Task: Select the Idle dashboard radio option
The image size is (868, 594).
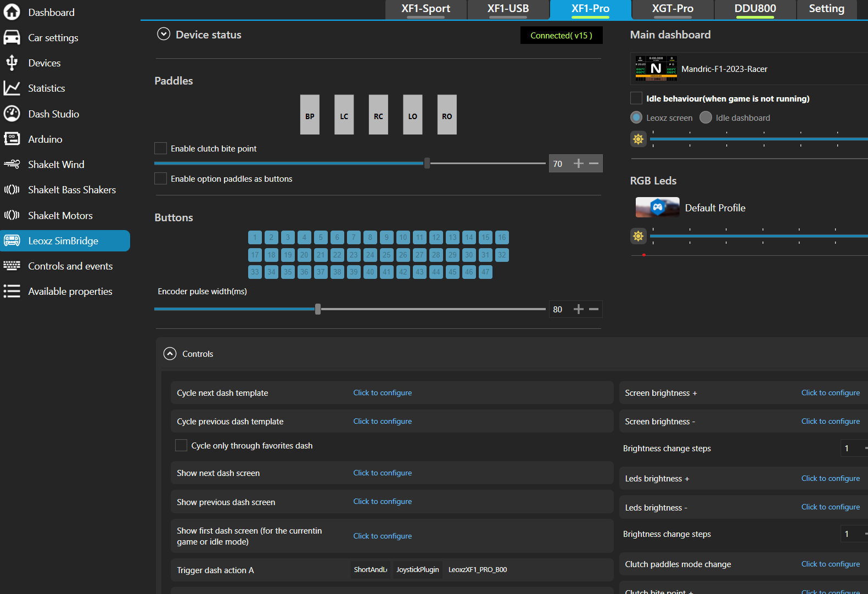Action: [706, 117]
